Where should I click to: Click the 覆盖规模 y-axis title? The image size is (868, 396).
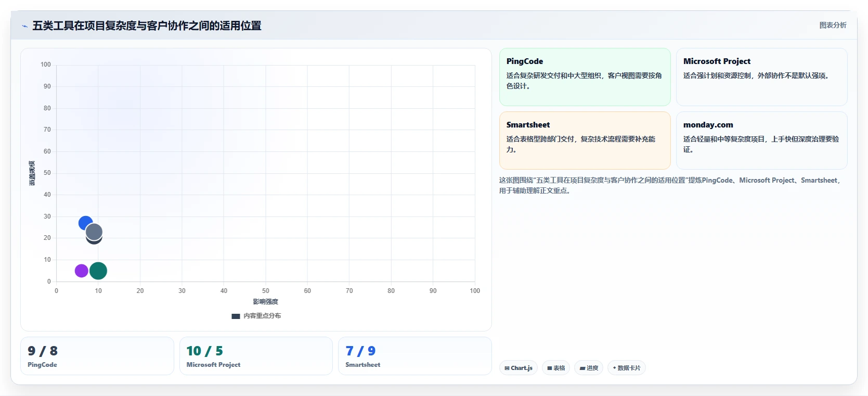click(32, 173)
